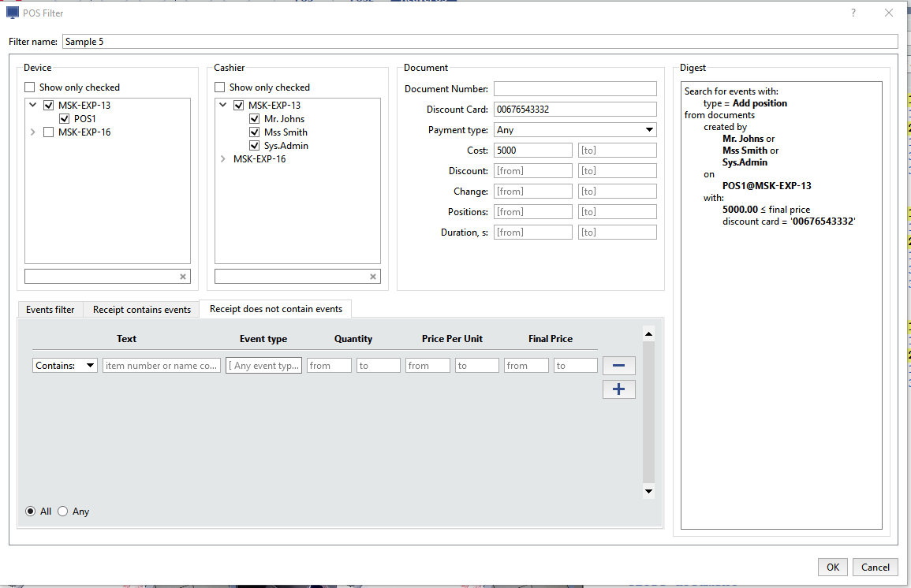
Task: Click the Document Number input field
Action: pos(575,89)
